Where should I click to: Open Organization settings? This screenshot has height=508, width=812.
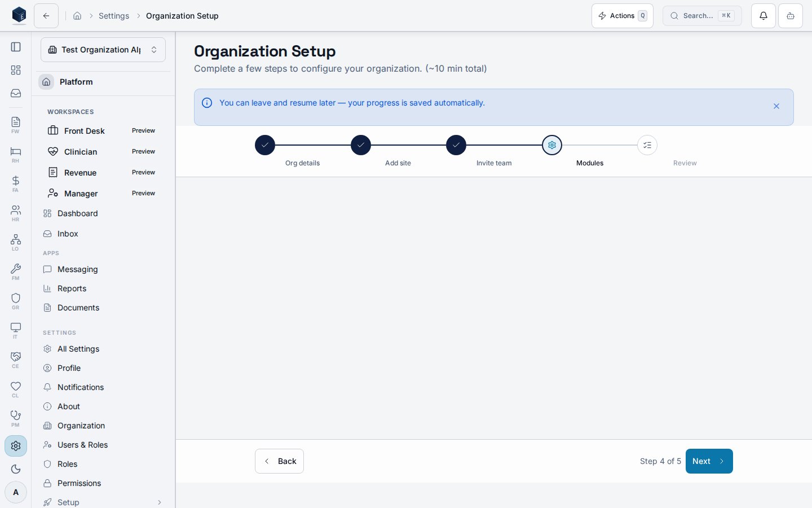pyautogui.click(x=103, y=426)
